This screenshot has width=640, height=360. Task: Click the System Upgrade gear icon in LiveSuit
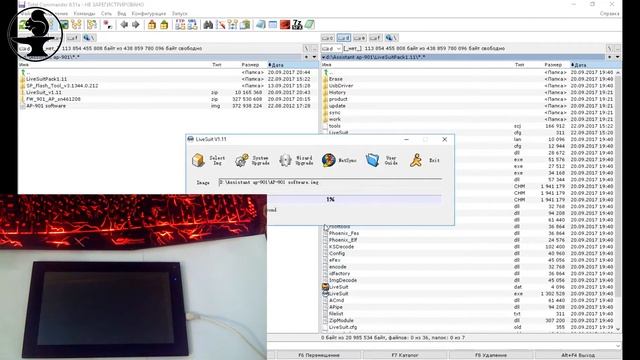tap(242, 160)
